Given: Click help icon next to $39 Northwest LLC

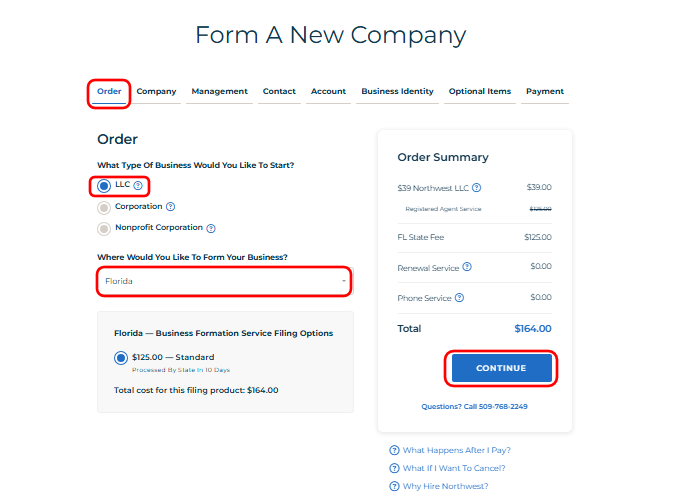Looking at the screenshot, I should click(x=476, y=187).
